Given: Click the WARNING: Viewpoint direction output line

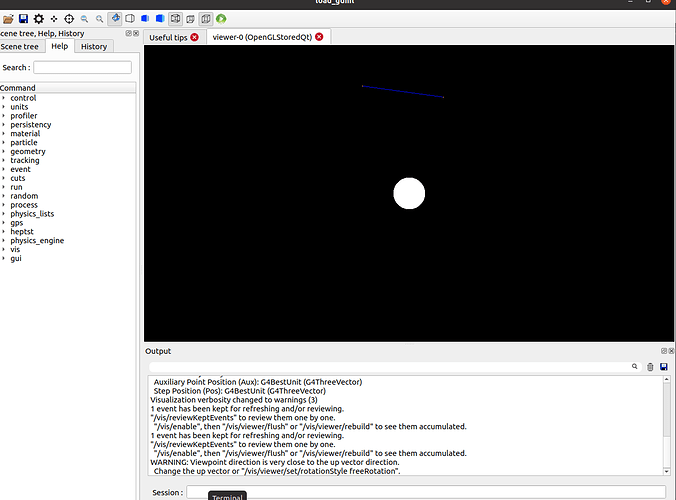Looking at the screenshot, I should [x=275, y=462].
